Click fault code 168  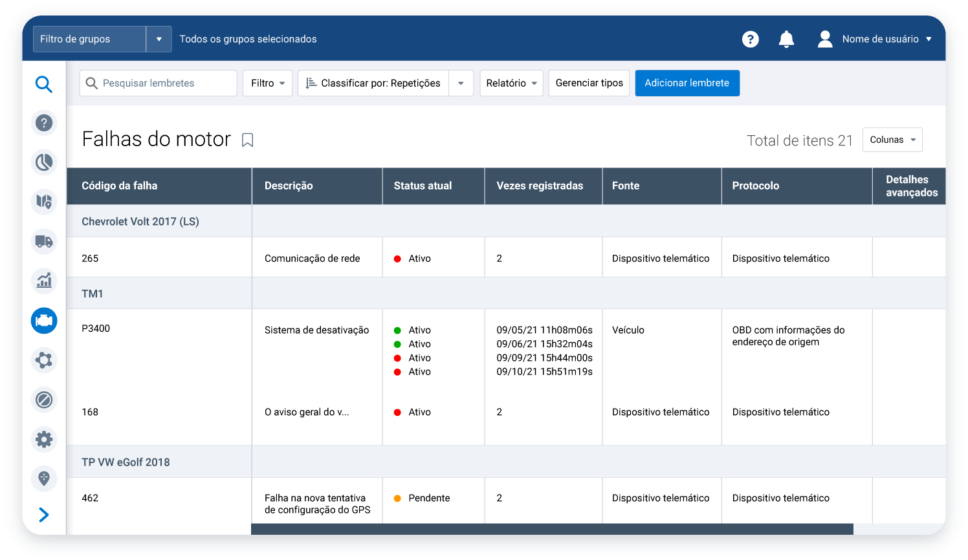tap(90, 412)
